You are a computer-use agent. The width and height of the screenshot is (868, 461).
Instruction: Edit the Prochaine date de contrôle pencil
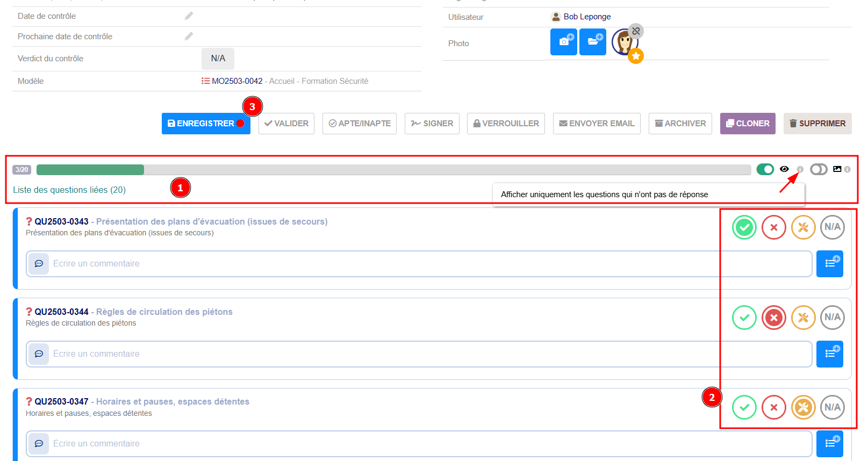[189, 37]
